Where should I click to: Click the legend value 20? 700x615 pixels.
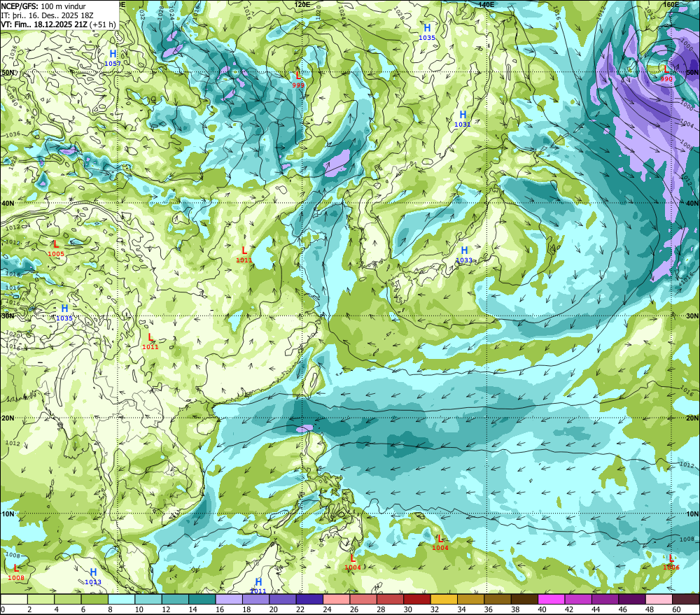pos(273,609)
